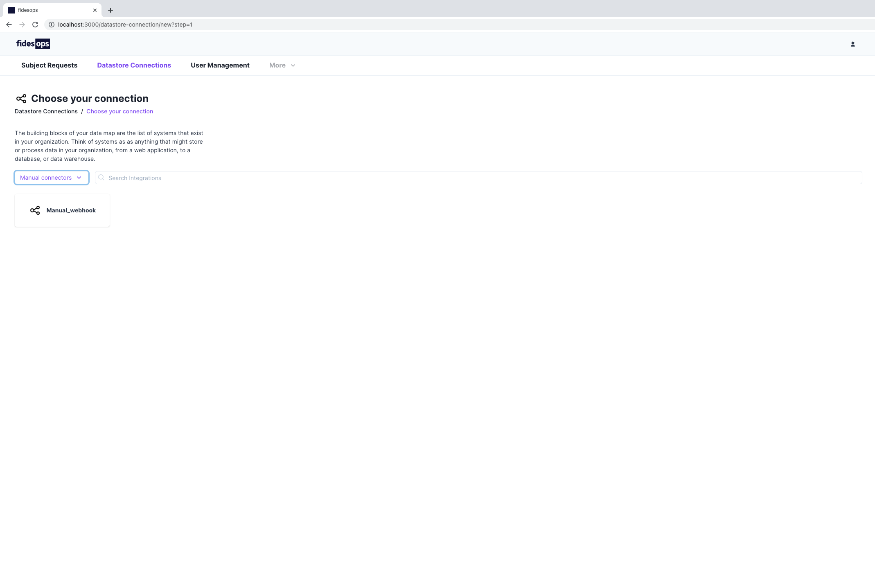Click the chevron next to More
The height and width of the screenshot is (588, 875).
[293, 65]
